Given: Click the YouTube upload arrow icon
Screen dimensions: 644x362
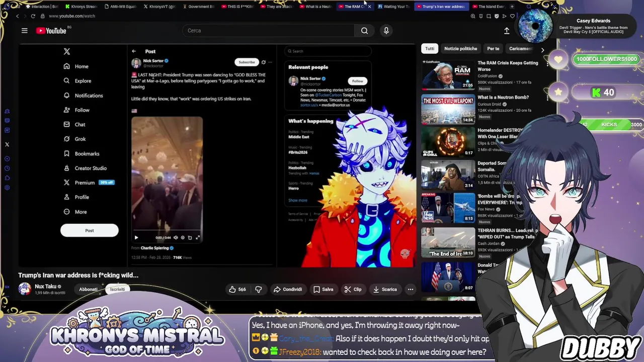Looking at the screenshot, I should point(507,31).
